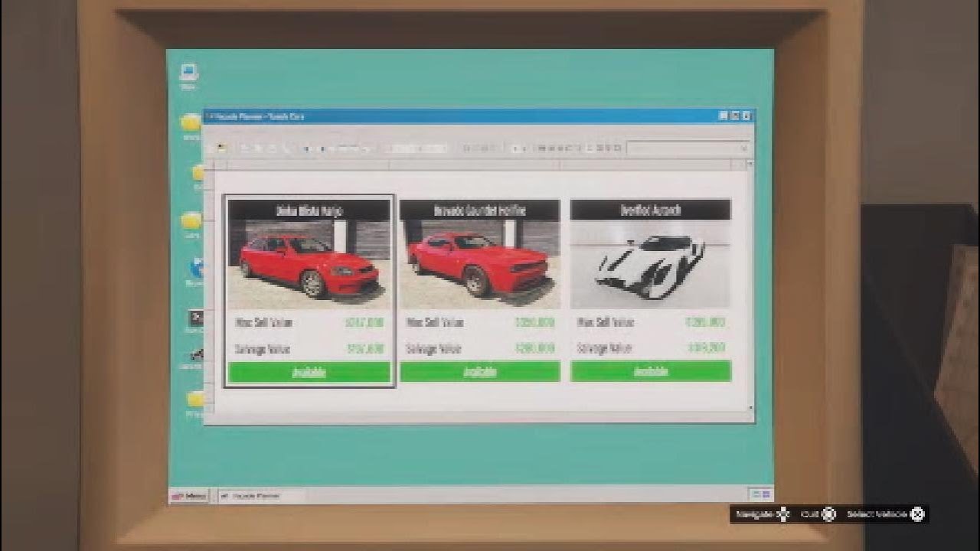Select the Bravado Gauntlet Hellfire car image
Image resolution: width=980 pixels, height=551 pixels.
(x=479, y=265)
